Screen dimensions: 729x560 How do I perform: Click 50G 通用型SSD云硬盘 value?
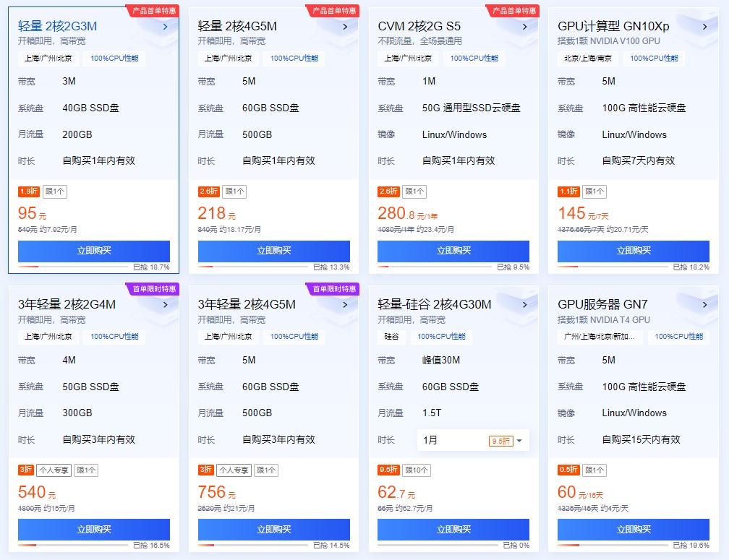click(x=471, y=108)
